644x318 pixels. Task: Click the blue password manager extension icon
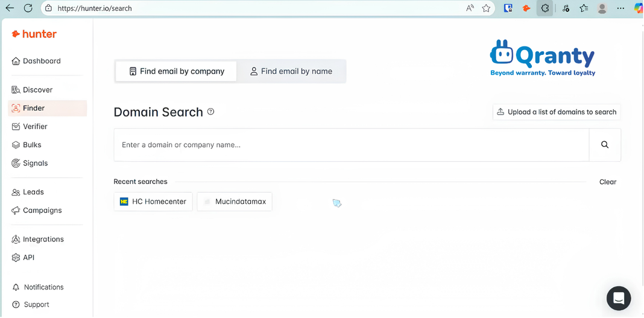(508, 8)
